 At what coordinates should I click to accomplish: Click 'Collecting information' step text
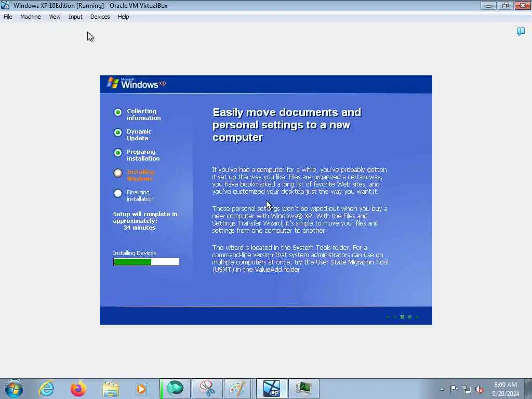[143, 115]
